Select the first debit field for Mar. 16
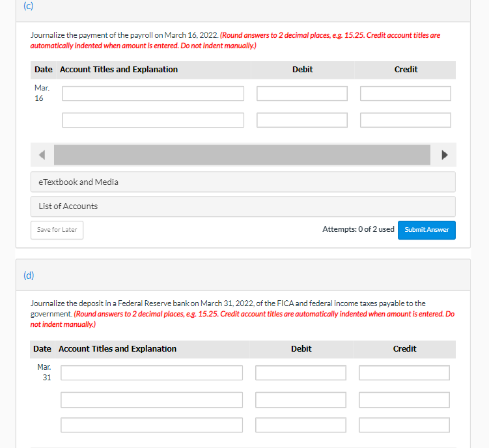 pyautogui.click(x=302, y=94)
